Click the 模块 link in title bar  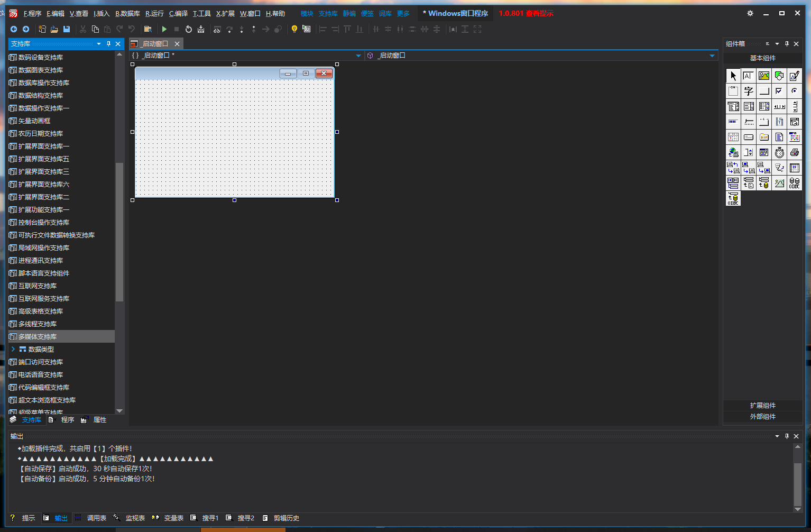pyautogui.click(x=307, y=13)
